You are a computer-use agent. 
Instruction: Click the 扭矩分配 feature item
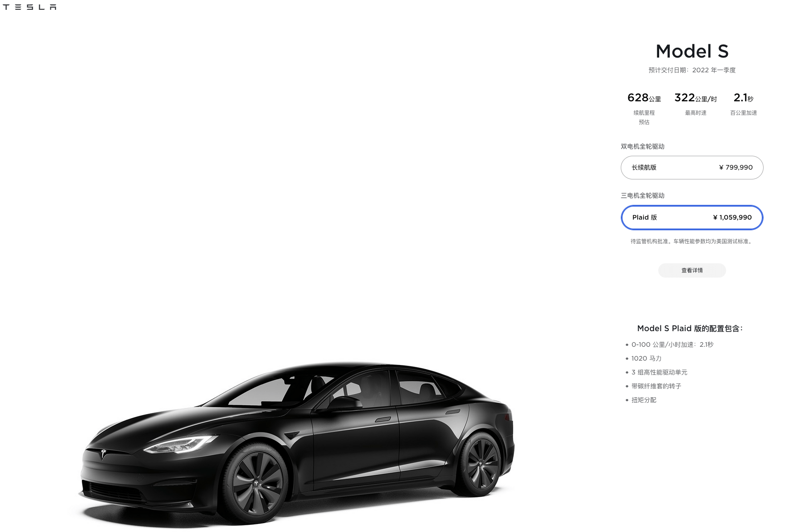click(x=644, y=400)
